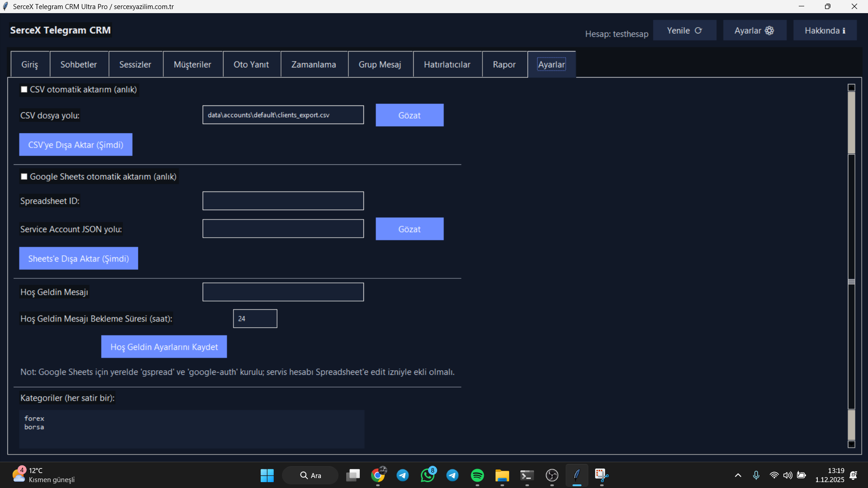868x488 pixels.
Task: Launch WhatsApp from the taskbar
Action: tap(427, 475)
